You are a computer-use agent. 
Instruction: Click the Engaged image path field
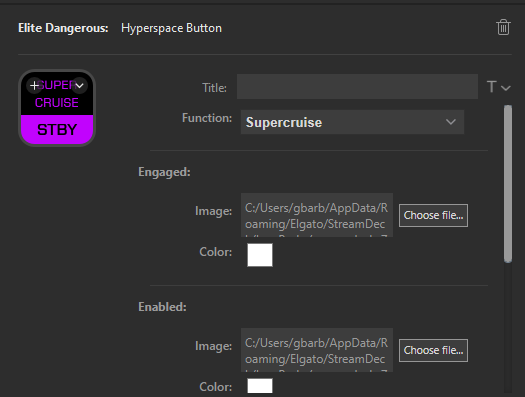(317, 215)
